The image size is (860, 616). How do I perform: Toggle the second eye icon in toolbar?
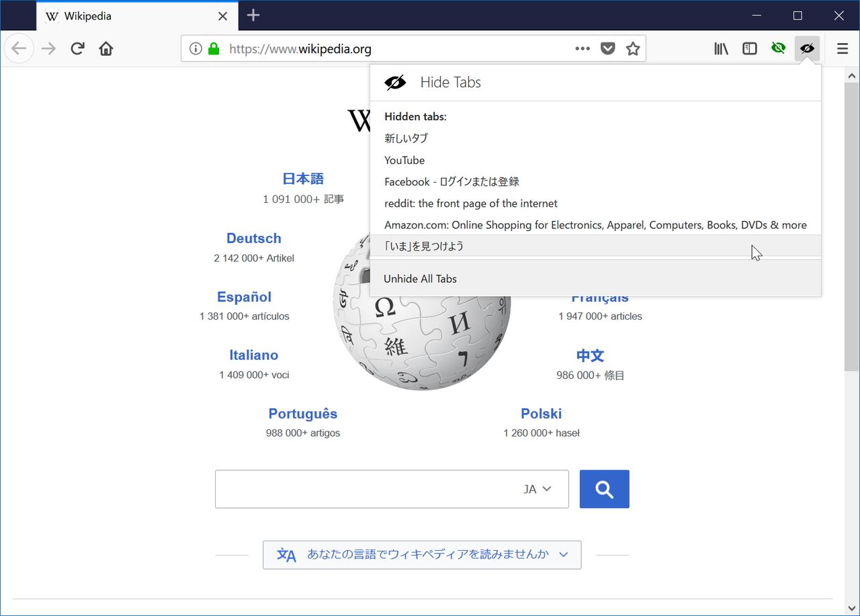(x=779, y=48)
